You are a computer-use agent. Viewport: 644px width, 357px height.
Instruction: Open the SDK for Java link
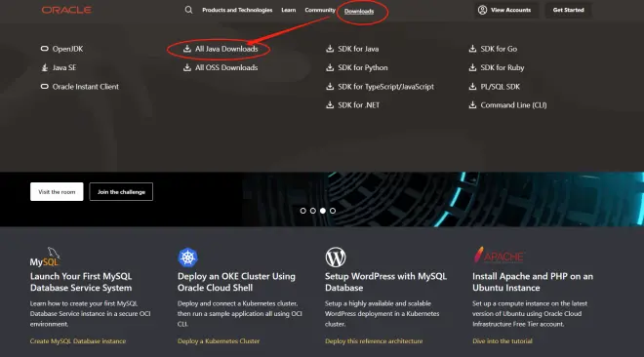pos(358,49)
